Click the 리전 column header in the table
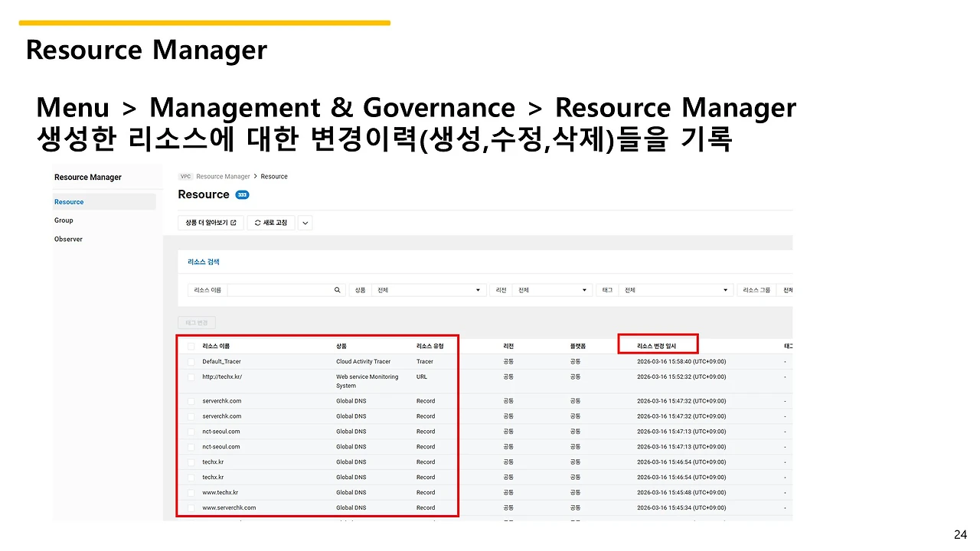The image size is (980, 551). point(508,347)
